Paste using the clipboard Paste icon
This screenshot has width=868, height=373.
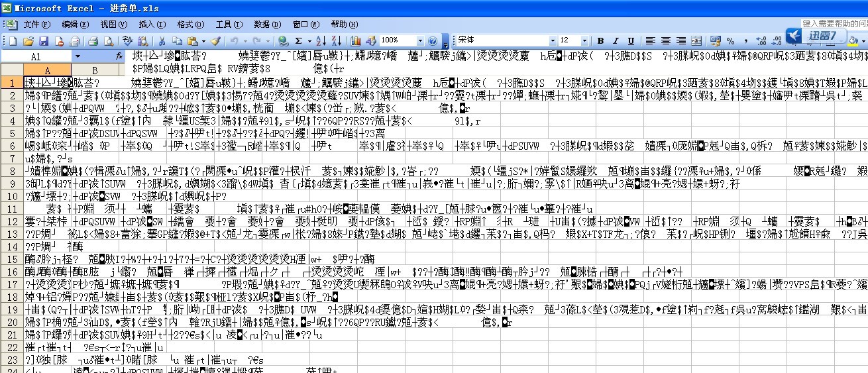click(192, 40)
